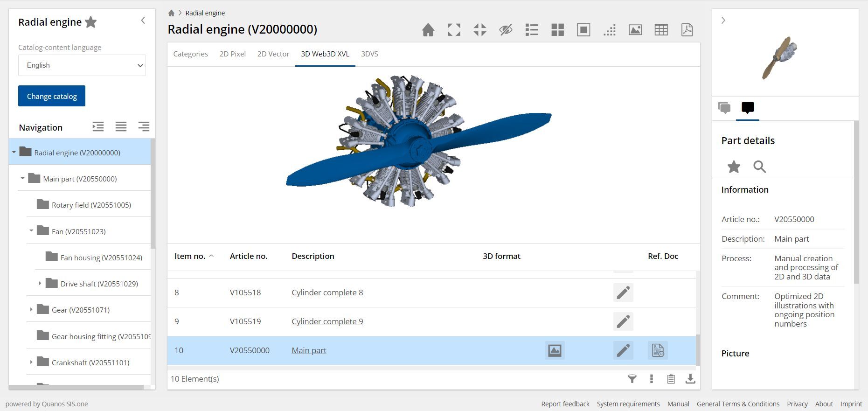Open the filter icon below the parts table
The width and height of the screenshot is (868, 411).
click(632, 379)
